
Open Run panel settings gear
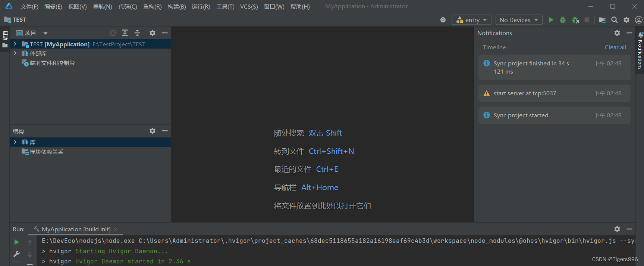[x=617, y=229]
